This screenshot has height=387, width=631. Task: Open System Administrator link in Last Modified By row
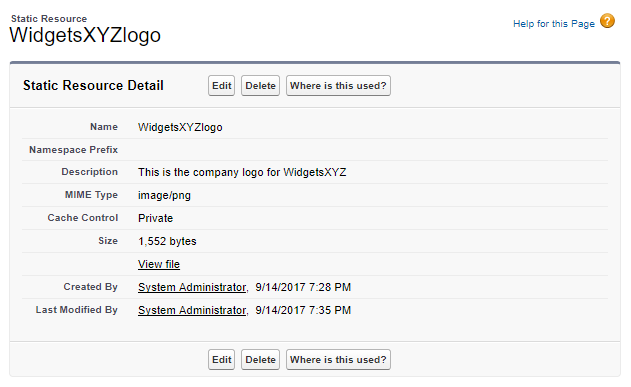coord(192,310)
